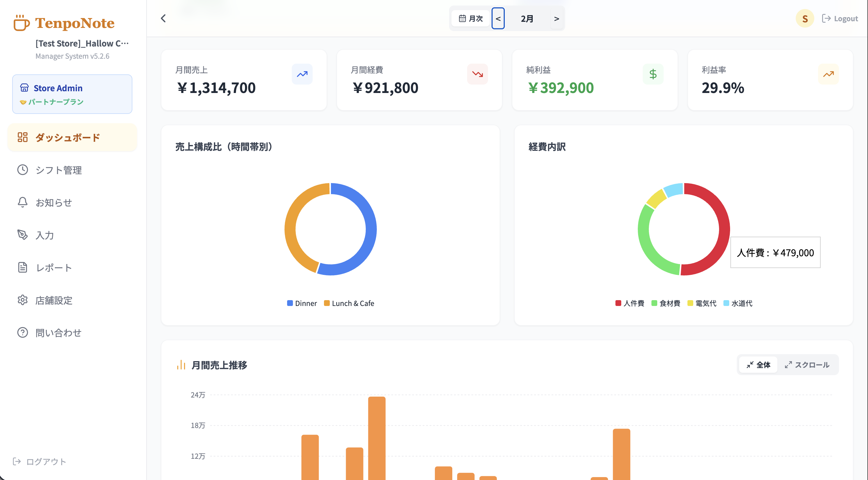Click the green dollar icon on 純利益 card

[653, 74]
